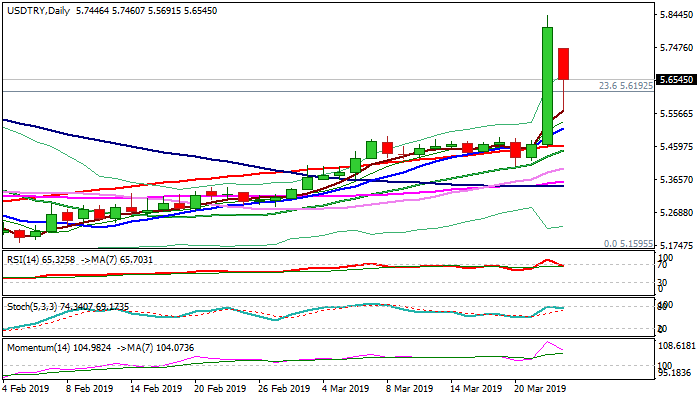Click the 106.6181 momentum scale value
Viewport: 700px width, 400px height.
[676, 345]
